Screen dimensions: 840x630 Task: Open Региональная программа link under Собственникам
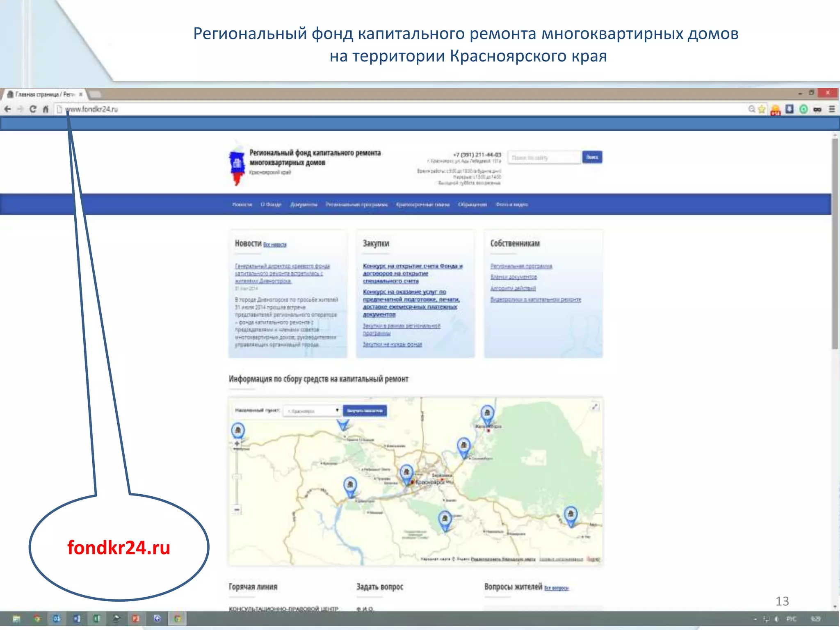pos(521,266)
